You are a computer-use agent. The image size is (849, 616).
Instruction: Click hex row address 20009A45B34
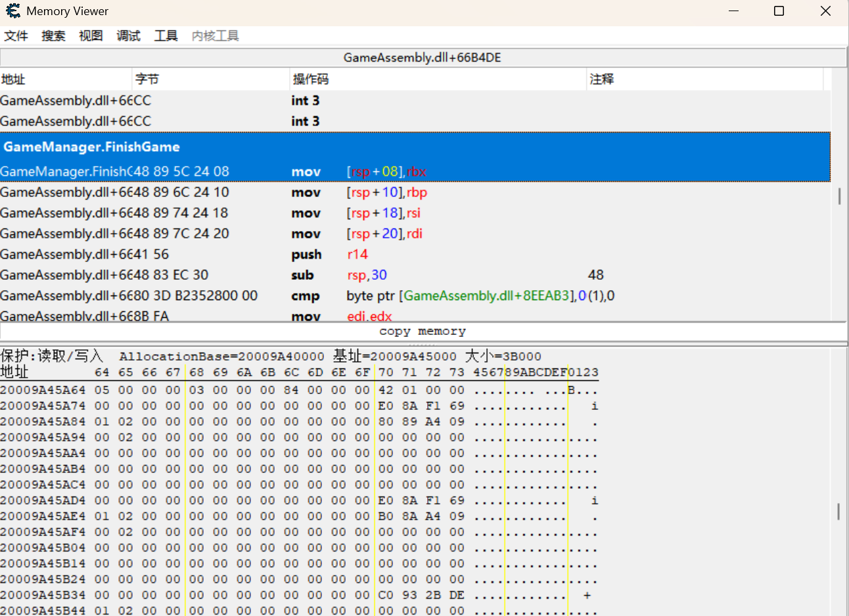point(43,595)
